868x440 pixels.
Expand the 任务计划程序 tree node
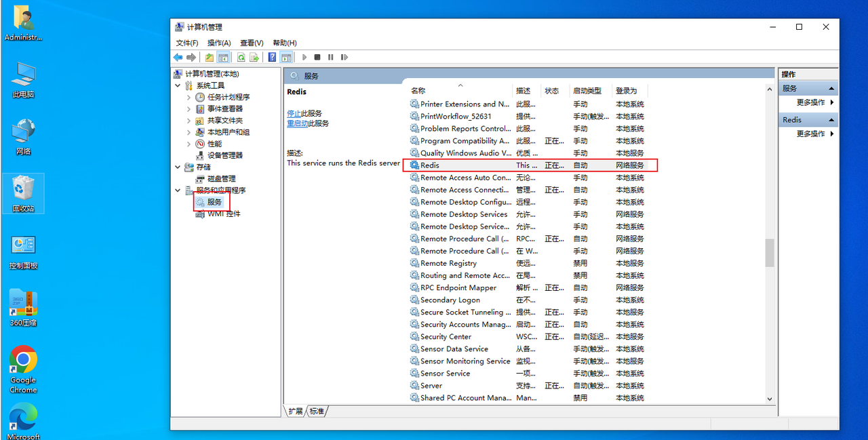point(189,98)
